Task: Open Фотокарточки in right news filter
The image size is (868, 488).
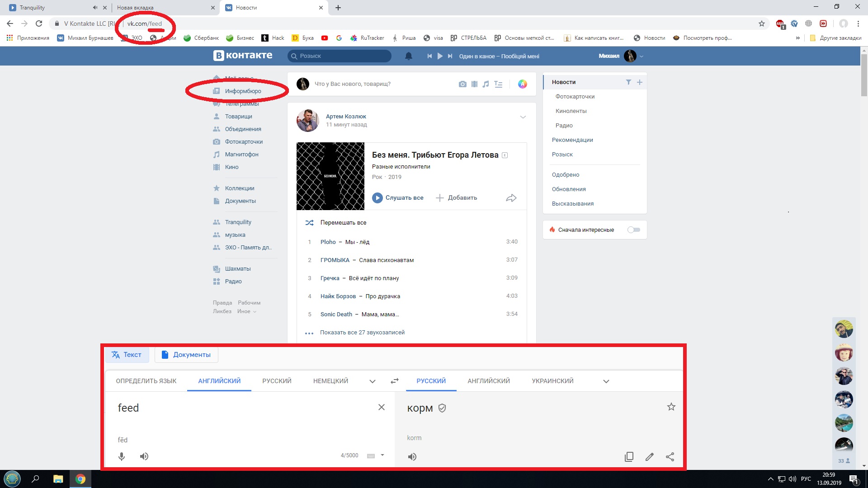Action: [575, 97]
